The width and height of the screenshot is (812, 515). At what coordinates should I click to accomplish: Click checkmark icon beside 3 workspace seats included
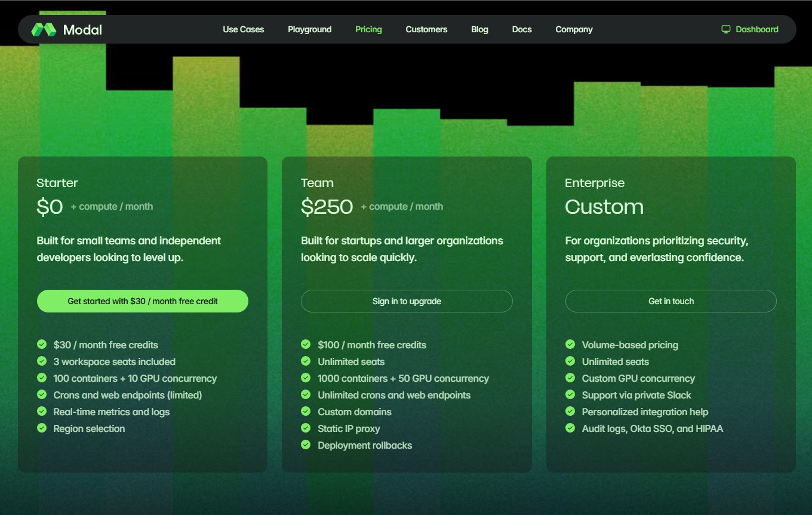(x=42, y=361)
